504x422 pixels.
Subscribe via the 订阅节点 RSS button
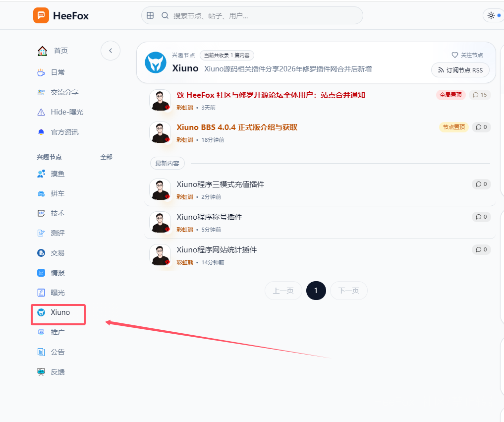[460, 70]
